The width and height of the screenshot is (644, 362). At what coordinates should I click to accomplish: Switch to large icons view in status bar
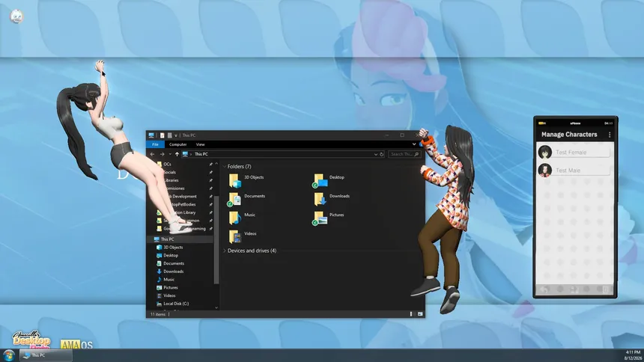pos(420,314)
